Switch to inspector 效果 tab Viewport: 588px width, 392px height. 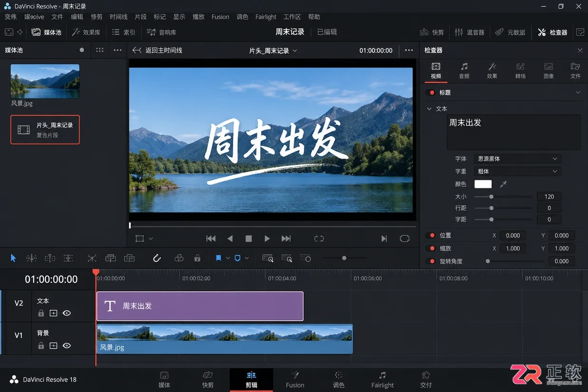[x=492, y=70]
